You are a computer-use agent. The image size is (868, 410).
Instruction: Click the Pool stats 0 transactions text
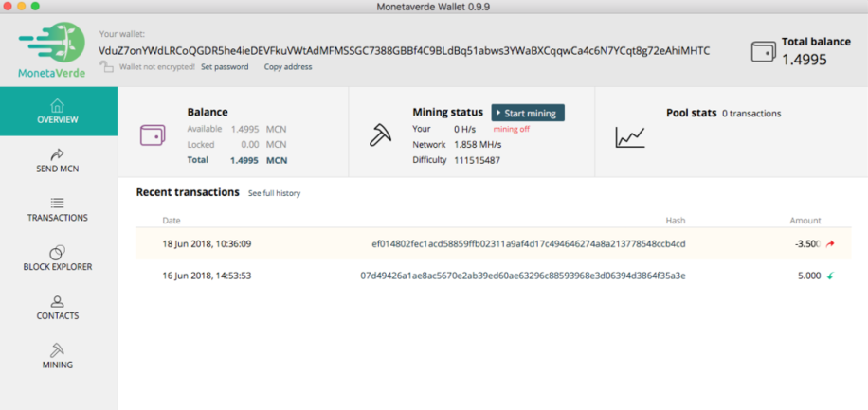(x=751, y=114)
